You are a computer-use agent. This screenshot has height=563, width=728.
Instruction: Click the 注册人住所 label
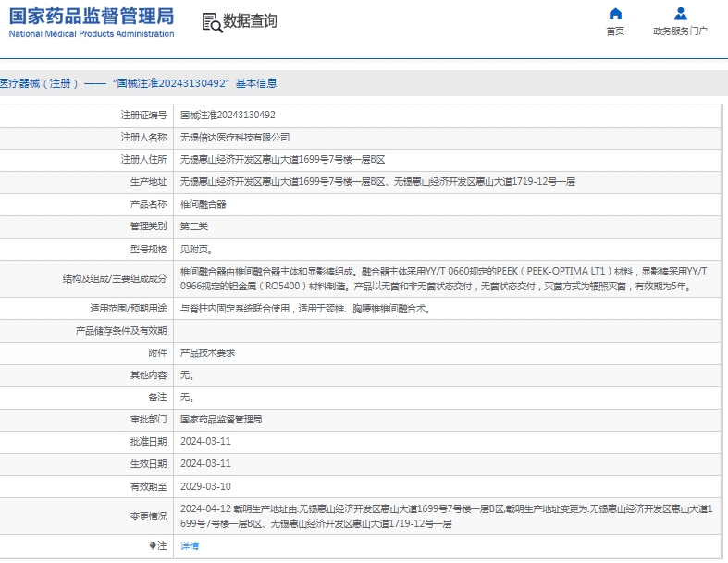tap(143, 160)
